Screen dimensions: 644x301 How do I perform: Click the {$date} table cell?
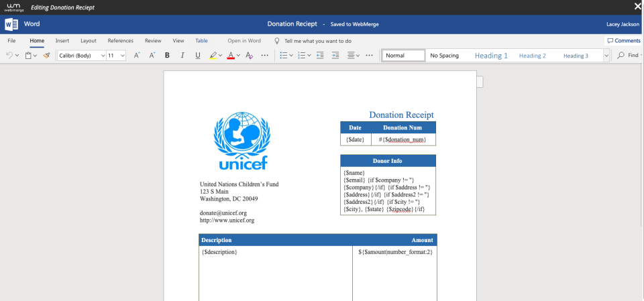[356, 139]
